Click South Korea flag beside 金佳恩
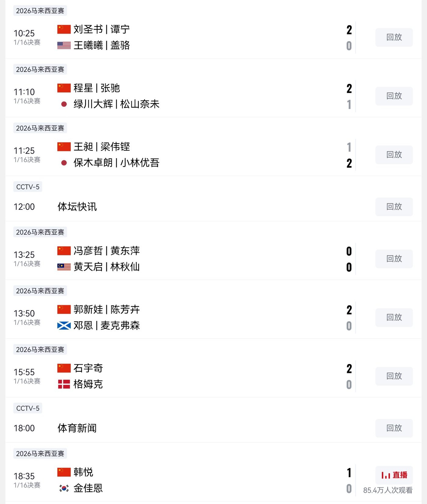Image resolution: width=427 pixels, height=504 pixels. pyautogui.click(x=64, y=488)
